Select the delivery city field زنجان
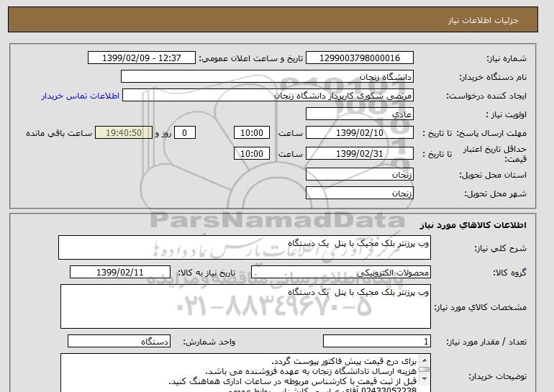The image size is (554, 392). 359,193
